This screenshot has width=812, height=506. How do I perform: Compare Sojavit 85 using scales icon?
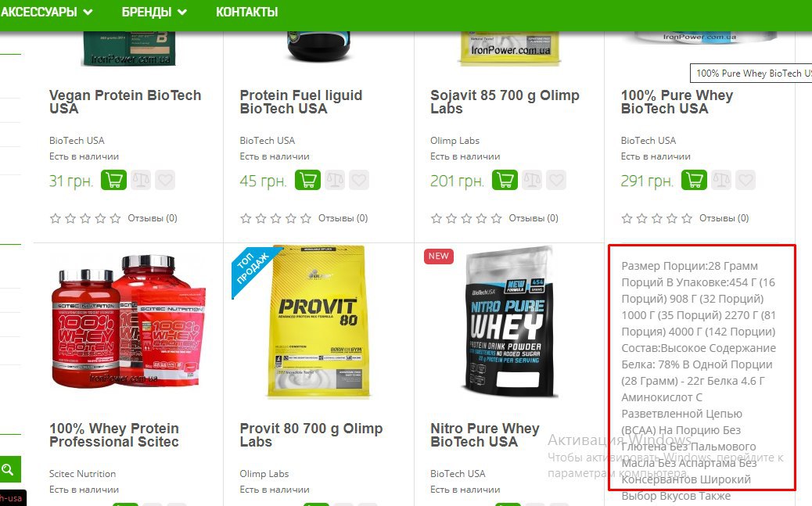tap(532, 180)
